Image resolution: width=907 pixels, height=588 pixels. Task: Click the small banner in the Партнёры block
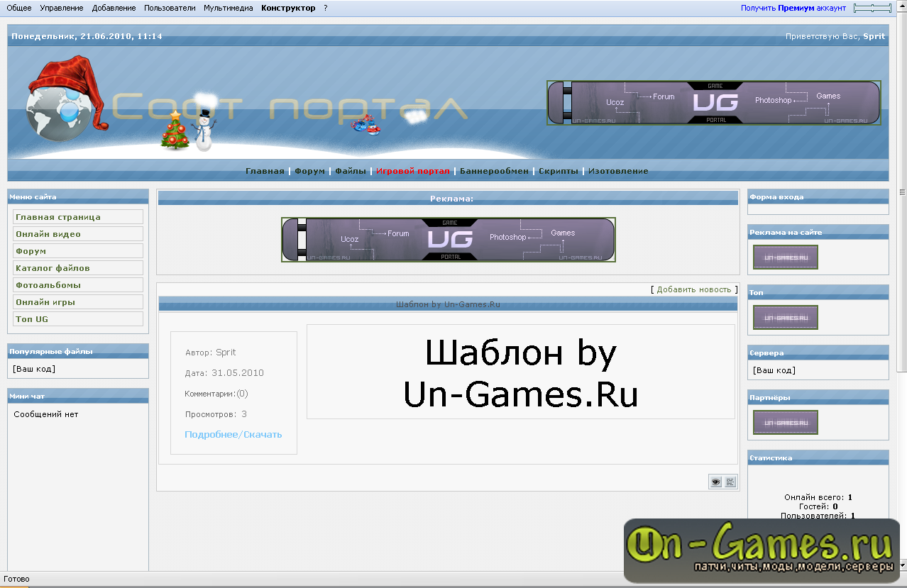tap(786, 423)
